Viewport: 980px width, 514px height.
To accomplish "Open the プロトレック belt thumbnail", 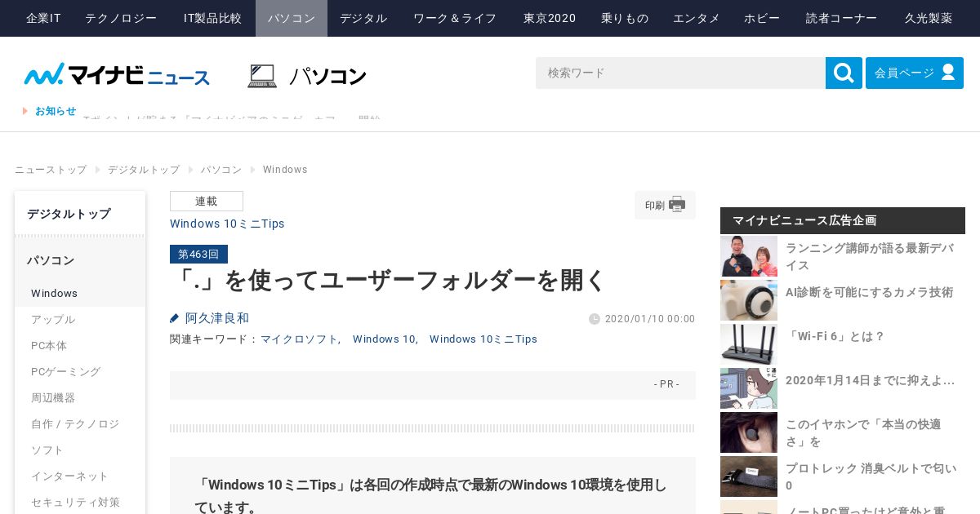I will (x=749, y=476).
